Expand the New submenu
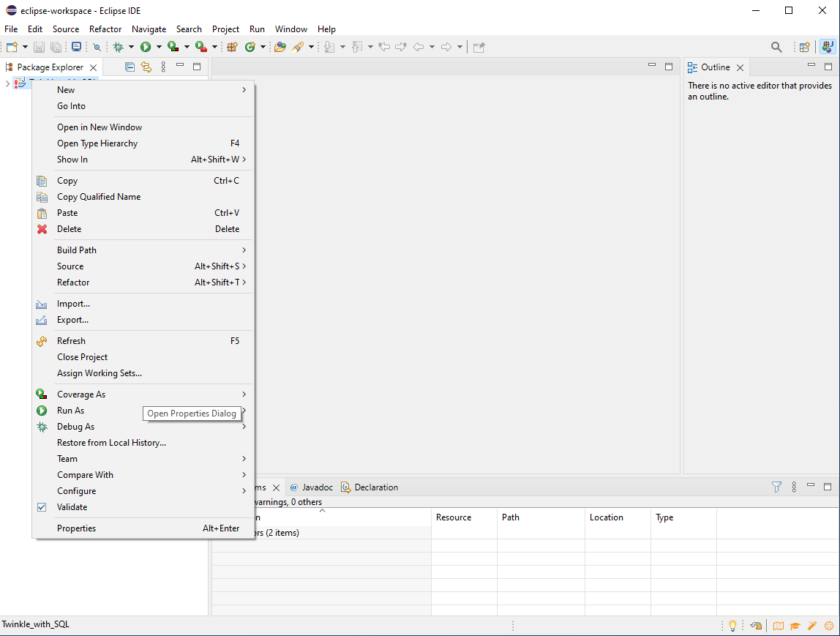840x636 pixels. (x=142, y=90)
